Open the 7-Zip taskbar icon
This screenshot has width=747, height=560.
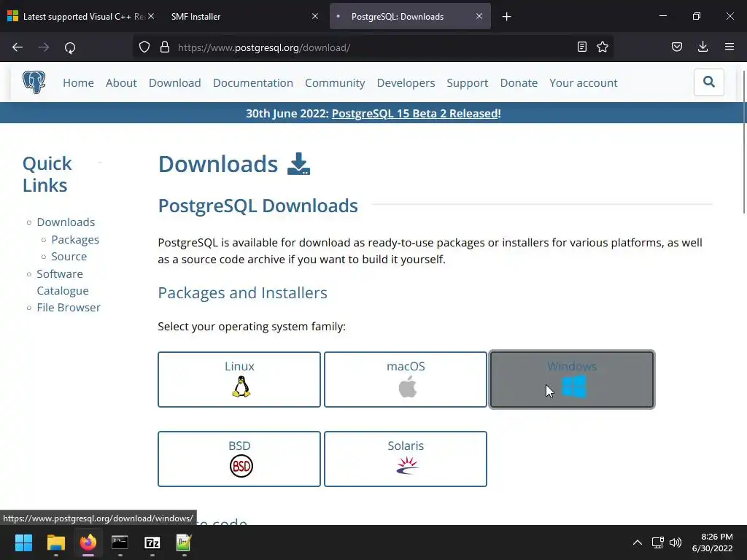click(152, 542)
